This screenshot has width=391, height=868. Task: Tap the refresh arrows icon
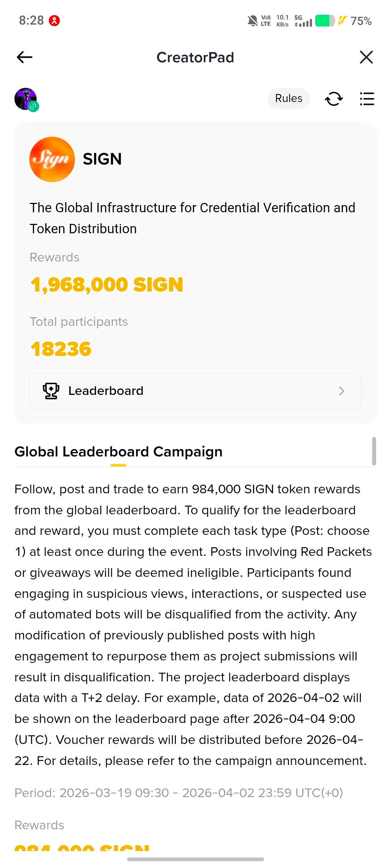coord(334,99)
